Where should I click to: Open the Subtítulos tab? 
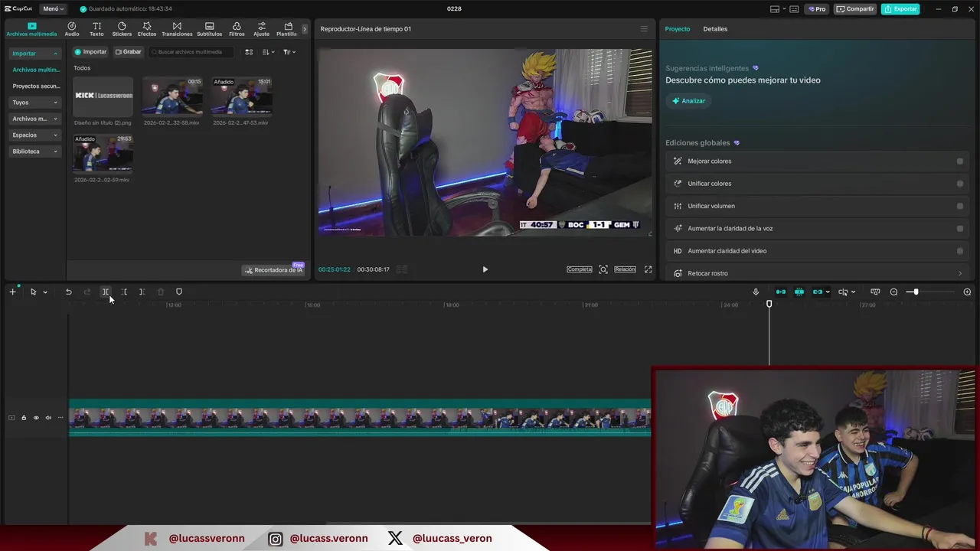click(x=209, y=29)
